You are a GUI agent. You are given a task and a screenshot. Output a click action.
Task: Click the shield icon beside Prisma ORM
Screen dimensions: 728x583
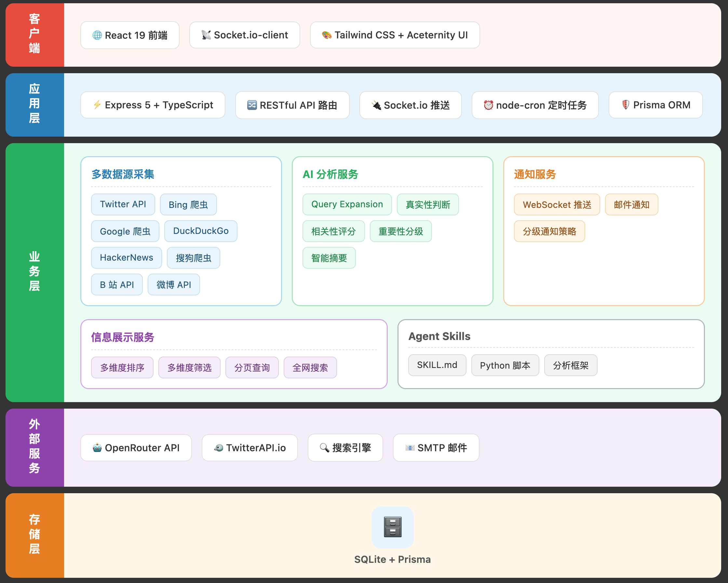625,105
